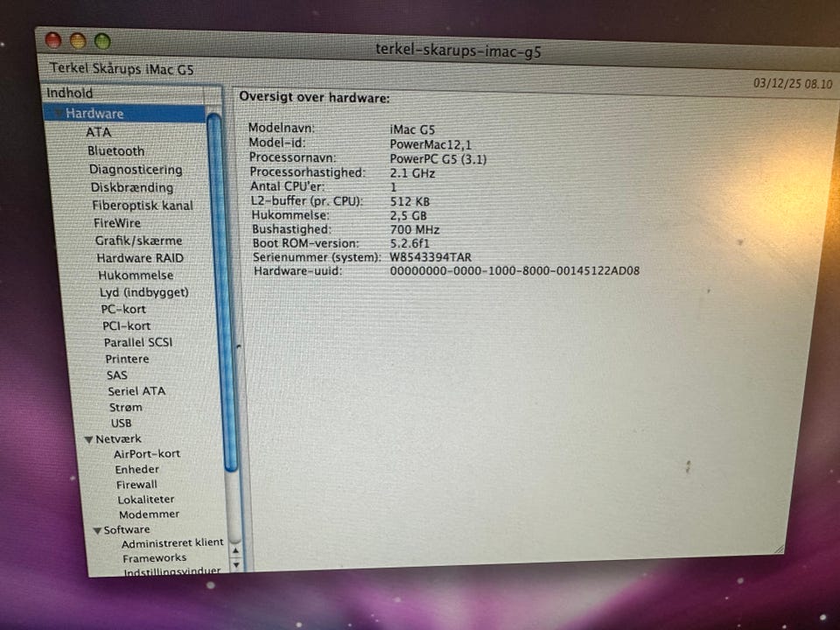Select Enheder under Netværk
The width and height of the screenshot is (840, 630).
137,469
